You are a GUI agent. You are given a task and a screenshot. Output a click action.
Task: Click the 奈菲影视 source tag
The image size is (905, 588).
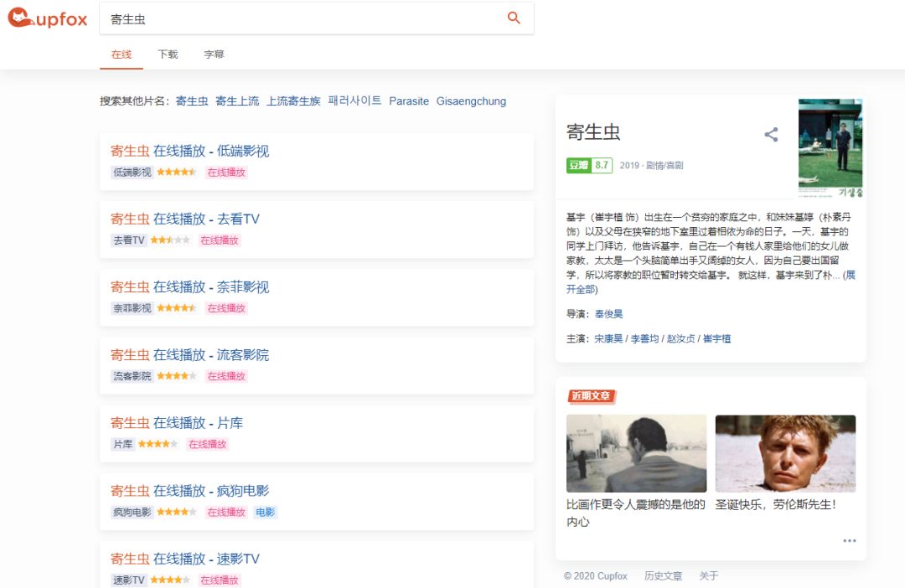click(132, 308)
